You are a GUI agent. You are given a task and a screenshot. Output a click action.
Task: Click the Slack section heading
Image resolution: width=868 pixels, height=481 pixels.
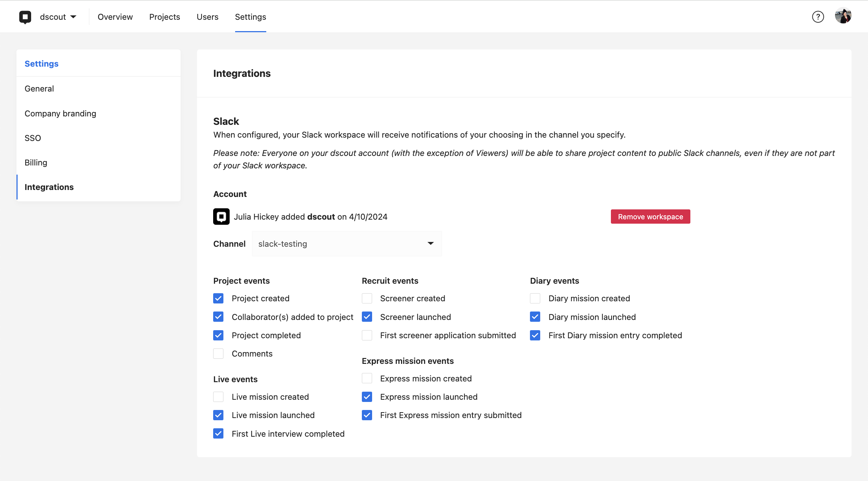[226, 121]
